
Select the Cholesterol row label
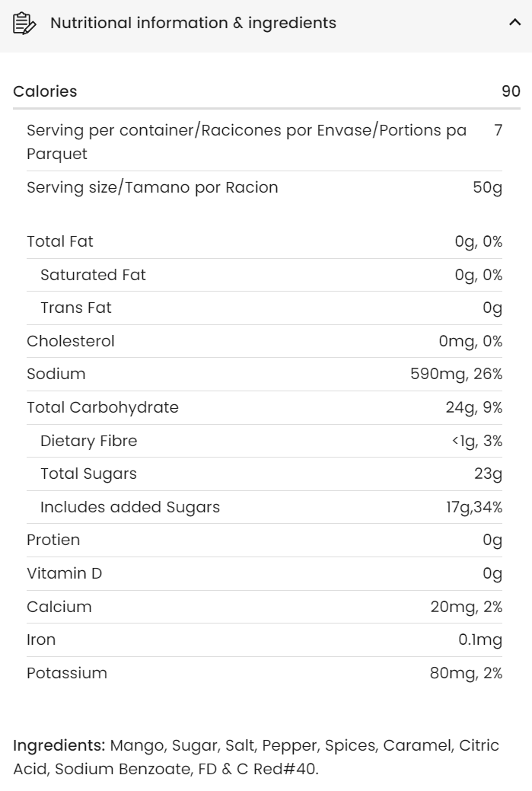tap(71, 341)
